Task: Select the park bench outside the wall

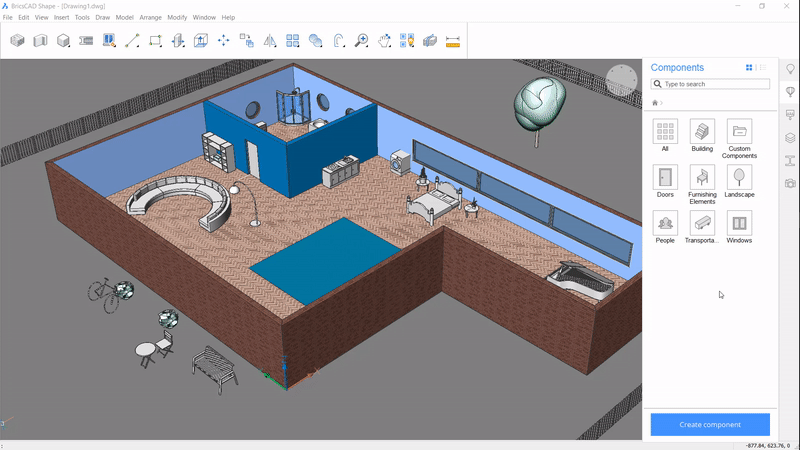Action: [215, 368]
